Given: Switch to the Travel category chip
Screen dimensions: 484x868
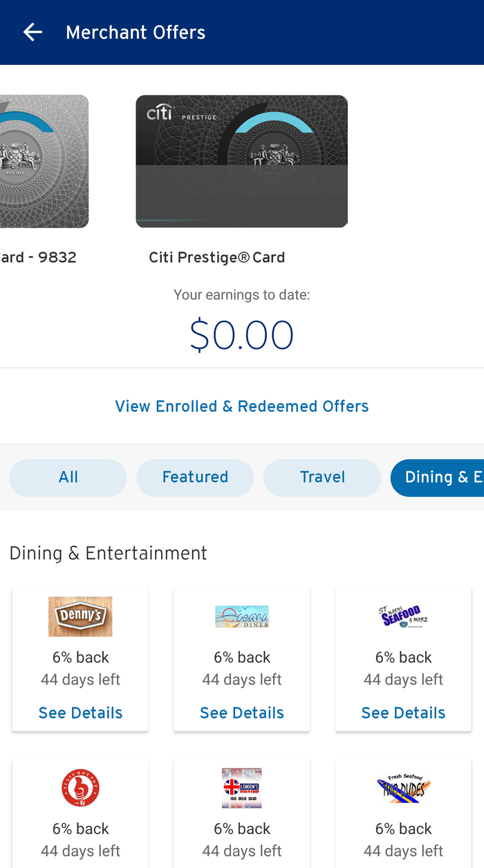Looking at the screenshot, I should (x=322, y=478).
